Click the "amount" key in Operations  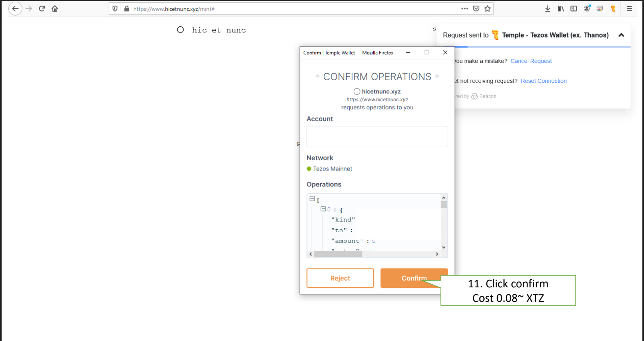click(347, 241)
